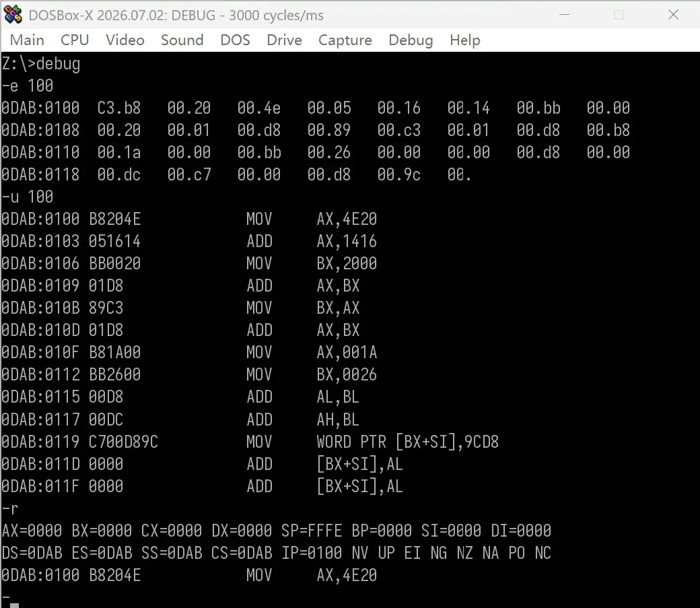Click the 'CS=0DAB' segment register value
This screenshot has width=700, height=608.
(242, 553)
